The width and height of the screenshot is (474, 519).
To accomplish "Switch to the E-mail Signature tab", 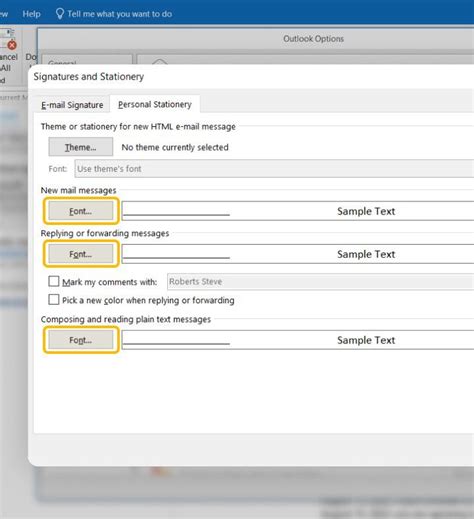I will pyautogui.click(x=72, y=105).
